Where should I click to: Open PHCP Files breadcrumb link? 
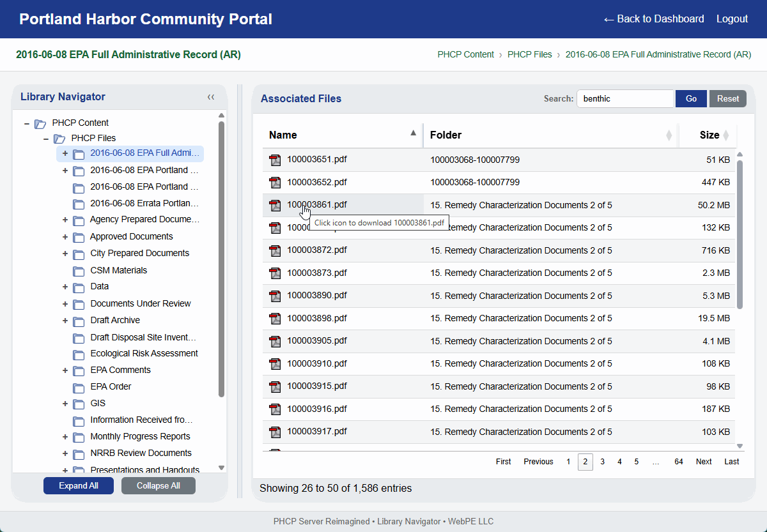pos(530,55)
